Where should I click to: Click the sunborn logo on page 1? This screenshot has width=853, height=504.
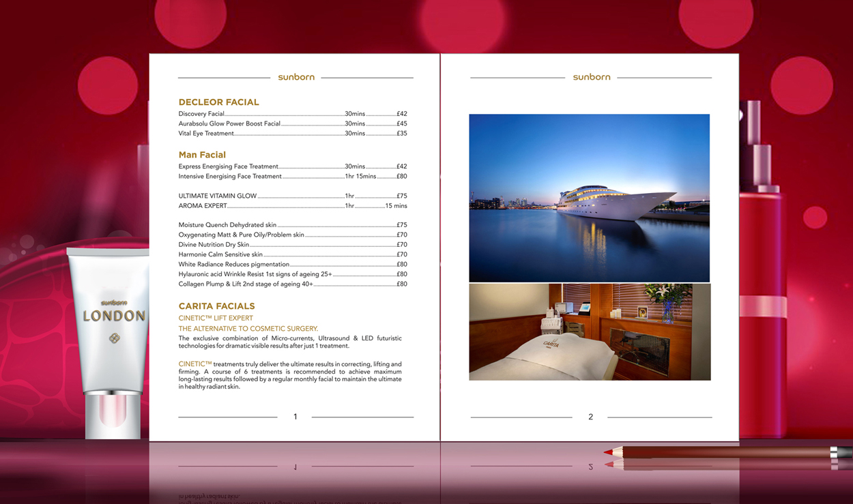coord(296,77)
